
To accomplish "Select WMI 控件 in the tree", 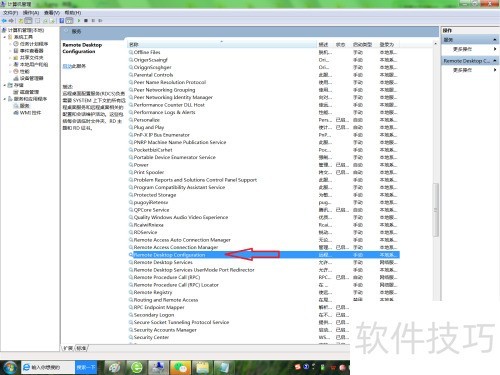I will pos(30,113).
